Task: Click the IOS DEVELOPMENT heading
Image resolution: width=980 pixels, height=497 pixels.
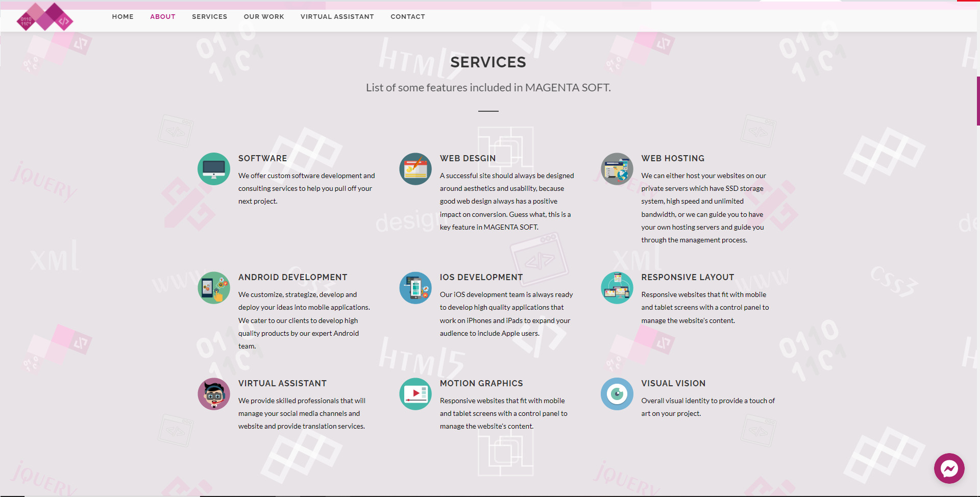Action: [481, 278]
